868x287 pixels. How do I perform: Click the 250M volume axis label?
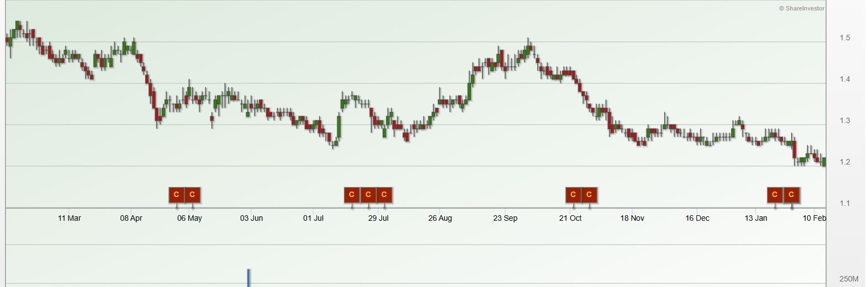[849, 279]
